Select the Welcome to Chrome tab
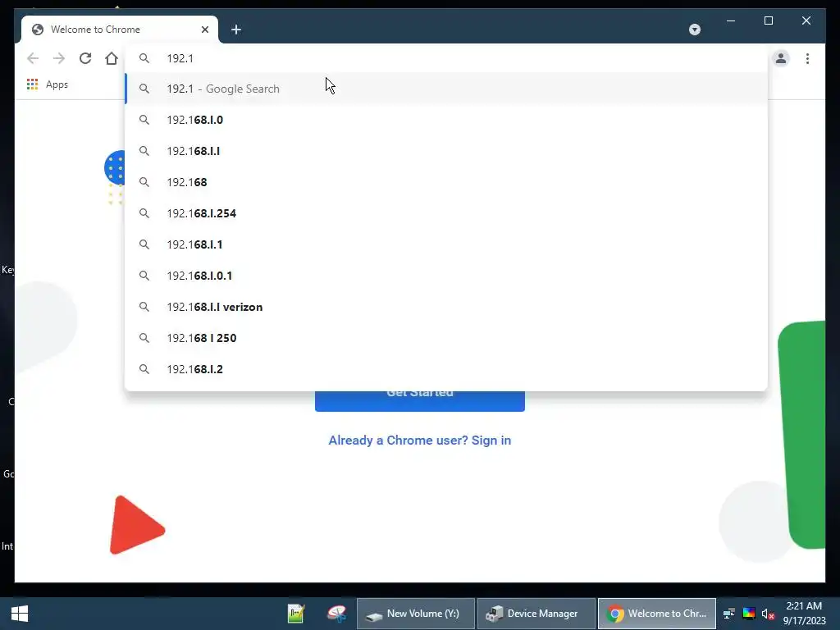 (x=120, y=30)
